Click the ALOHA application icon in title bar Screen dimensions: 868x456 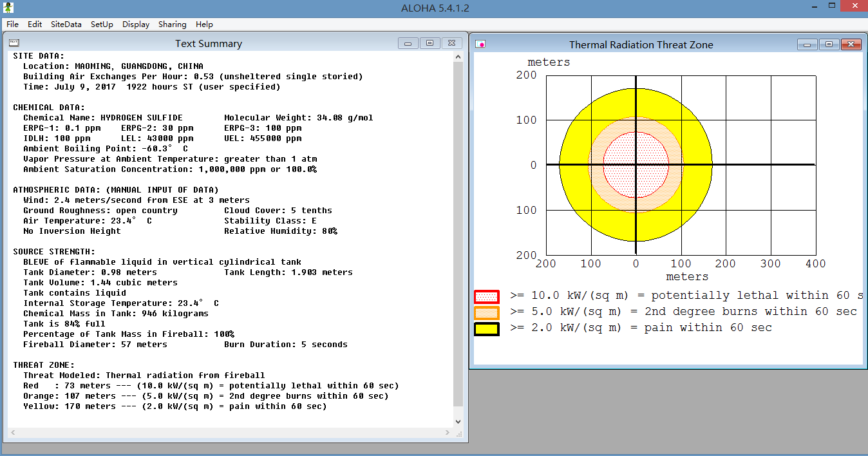pos(8,8)
